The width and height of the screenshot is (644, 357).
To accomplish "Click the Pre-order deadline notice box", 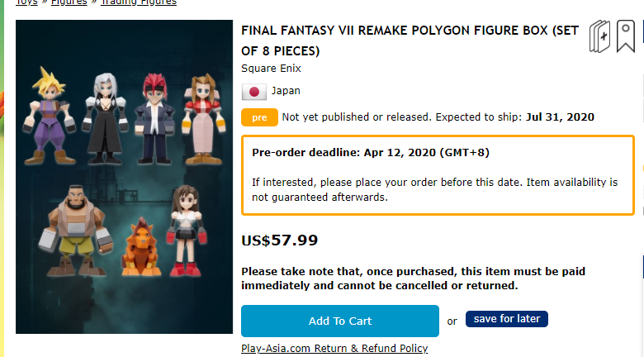I will pos(438,174).
